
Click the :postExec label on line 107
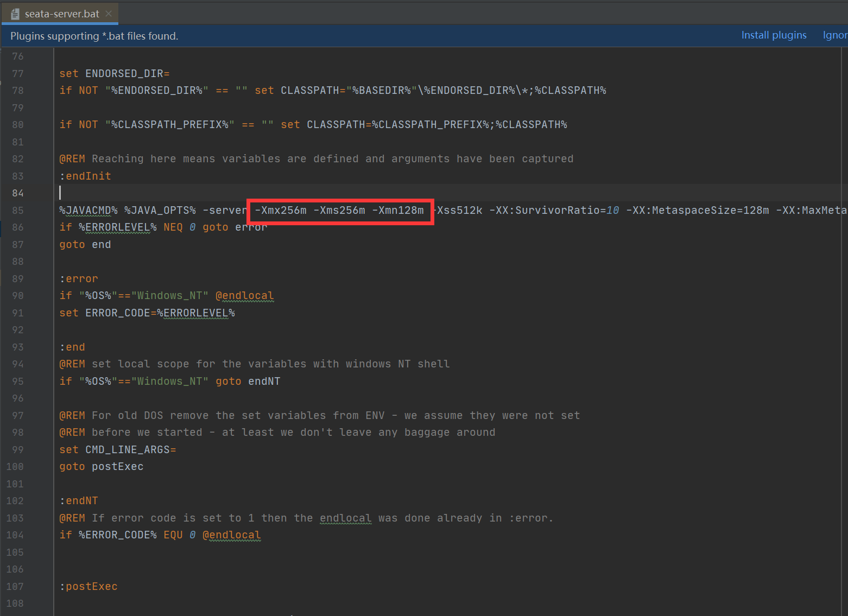(88, 586)
